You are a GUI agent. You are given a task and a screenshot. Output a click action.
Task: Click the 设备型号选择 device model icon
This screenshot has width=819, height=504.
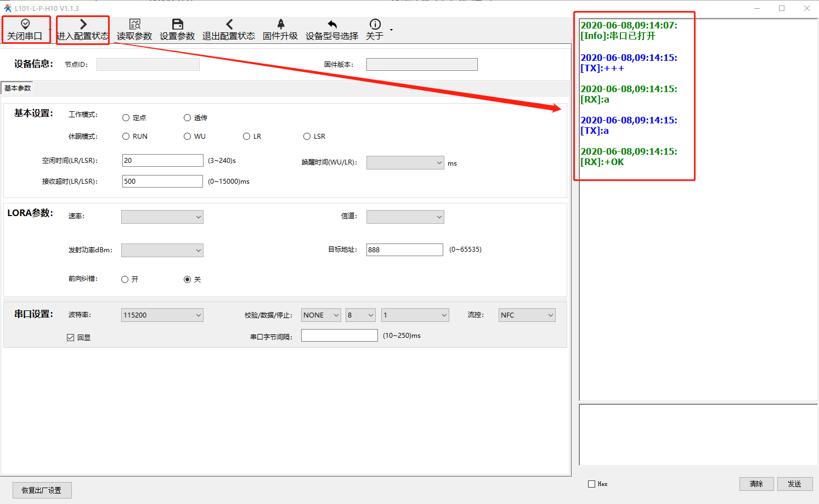click(332, 24)
